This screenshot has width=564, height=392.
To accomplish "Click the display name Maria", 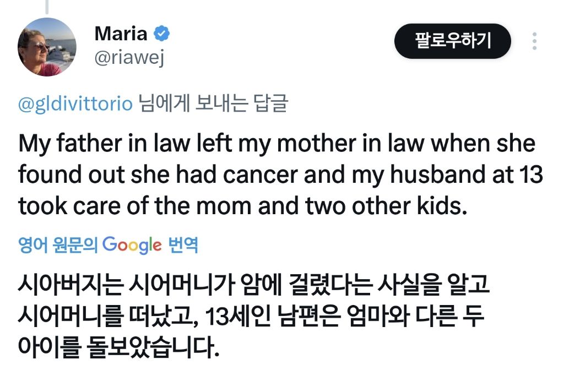I will pyautogui.click(x=121, y=34).
